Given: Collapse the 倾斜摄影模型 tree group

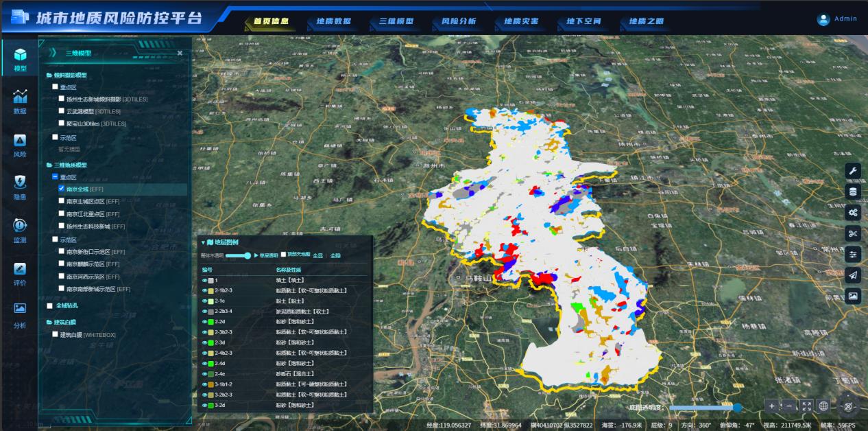Looking at the screenshot, I should click(x=49, y=75).
